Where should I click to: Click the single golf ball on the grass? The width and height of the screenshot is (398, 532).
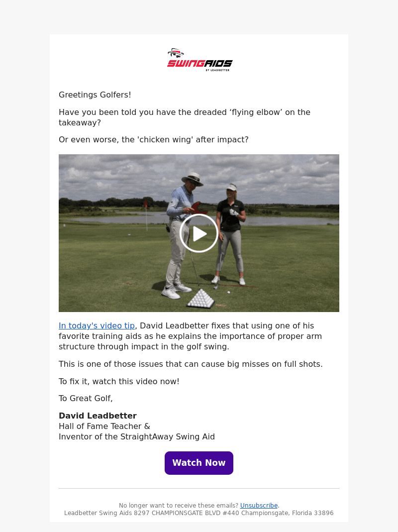(x=229, y=292)
